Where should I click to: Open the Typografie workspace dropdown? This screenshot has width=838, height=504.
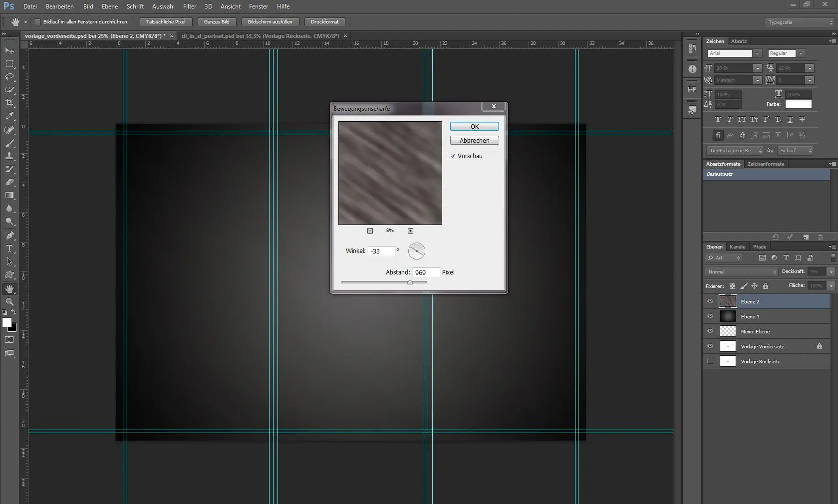click(800, 22)
